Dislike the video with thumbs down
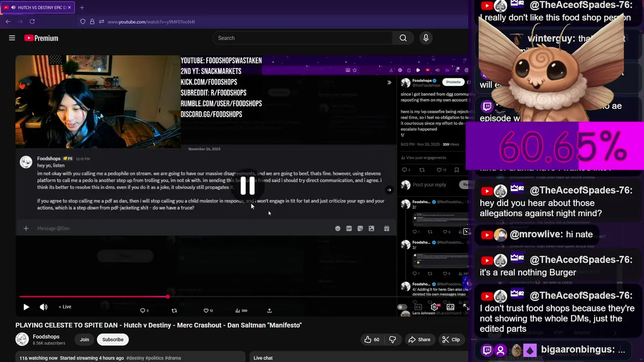 (x=392, y=339)
